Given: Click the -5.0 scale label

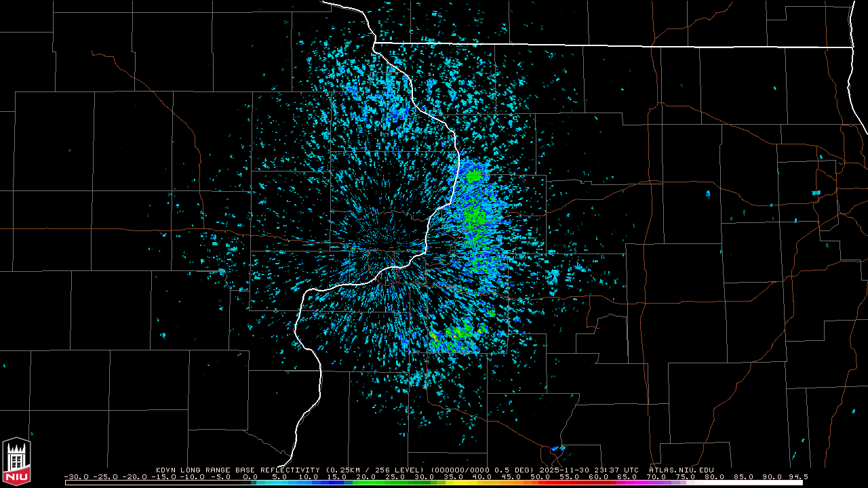Looking at the screenshot, I should click(221, 476).
